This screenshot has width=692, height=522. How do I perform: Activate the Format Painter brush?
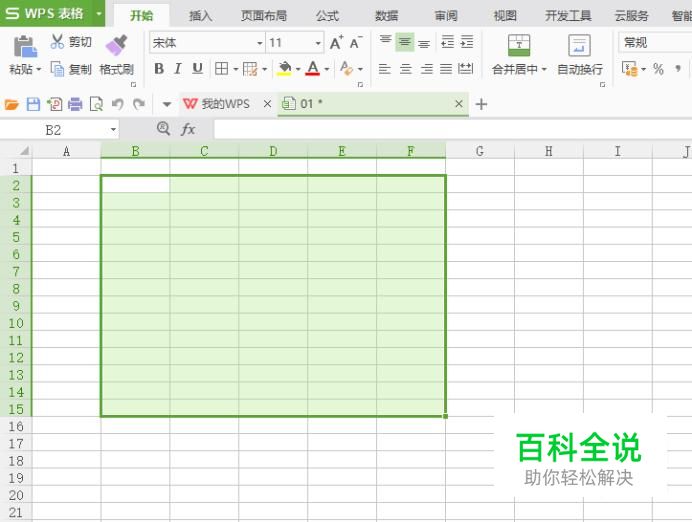pyautogui.click(x=116, y=45)
